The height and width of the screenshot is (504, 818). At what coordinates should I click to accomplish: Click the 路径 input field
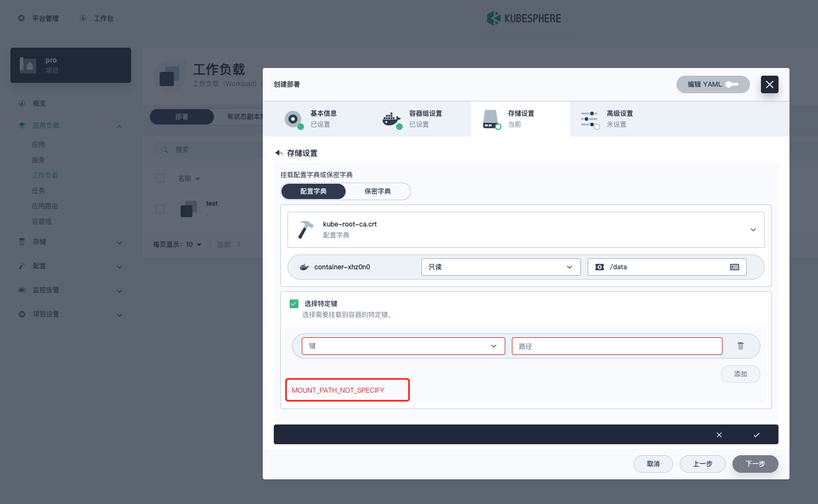[x=617, y=346]
